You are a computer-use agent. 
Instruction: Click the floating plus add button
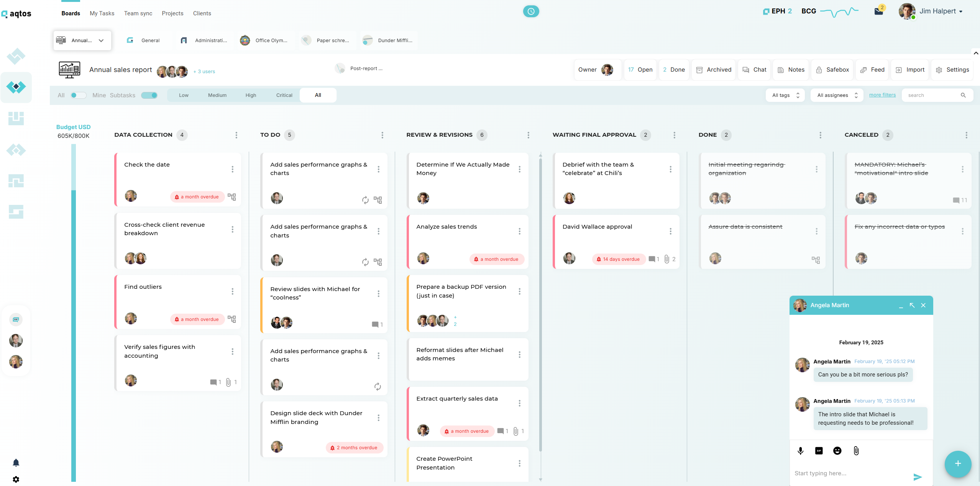(957, 464)
